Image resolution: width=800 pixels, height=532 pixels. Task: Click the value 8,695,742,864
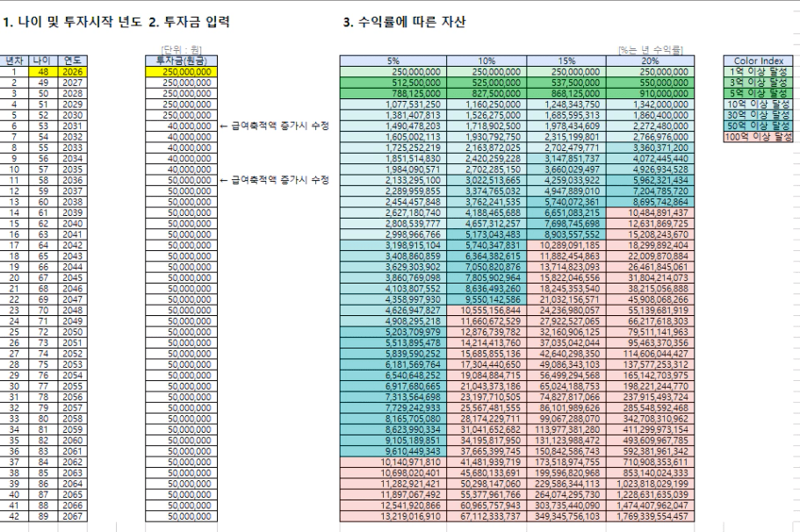point(651,202)
